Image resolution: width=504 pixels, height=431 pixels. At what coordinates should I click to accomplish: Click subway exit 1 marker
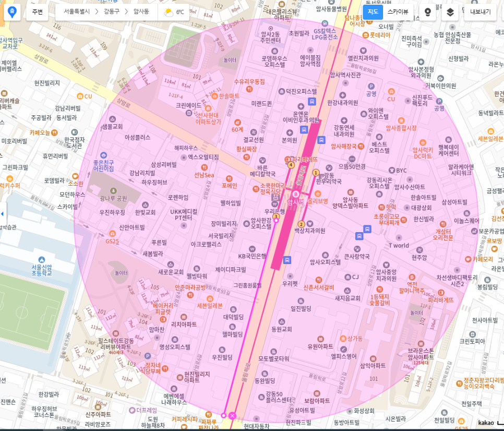316,173
